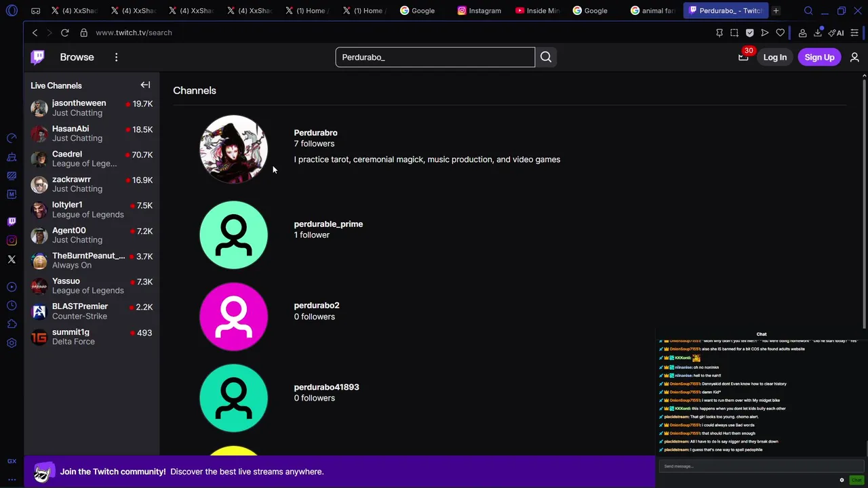Screen dimensions: 868x488
Task: Open sidebar settings gear
Action: pos(12,344)
